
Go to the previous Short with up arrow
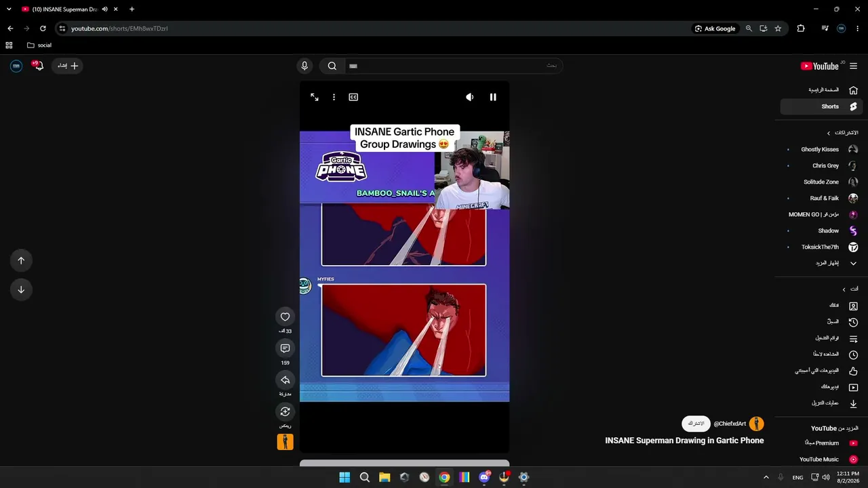coord(21,260)
